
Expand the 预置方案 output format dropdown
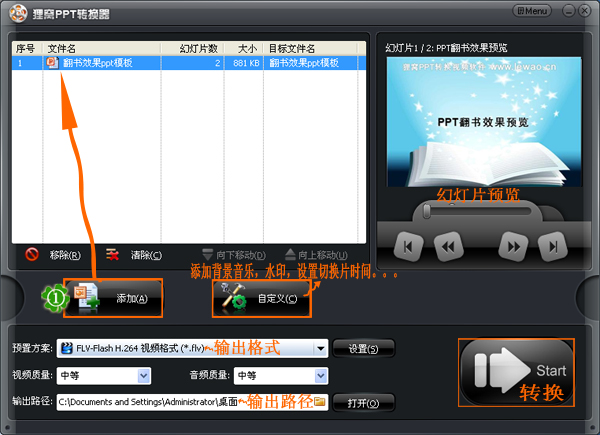coord(321,349)
